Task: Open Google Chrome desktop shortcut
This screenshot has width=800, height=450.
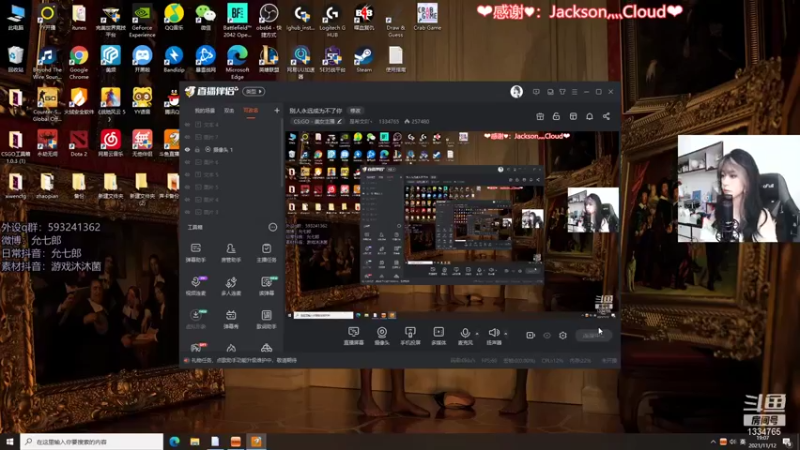Action: [x=79, y=62]
